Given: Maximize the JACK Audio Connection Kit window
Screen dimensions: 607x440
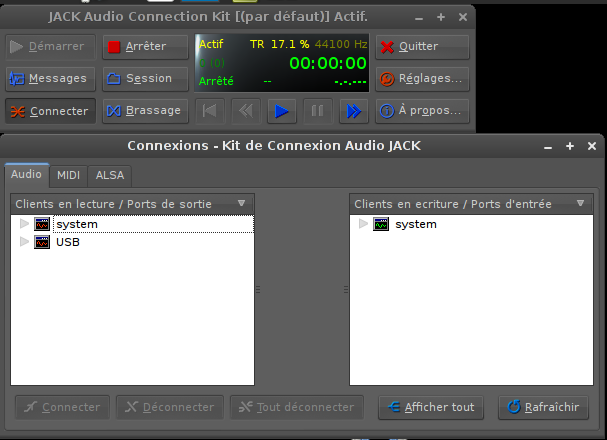Looking at the screenshot, I should (x=441, y=17).
